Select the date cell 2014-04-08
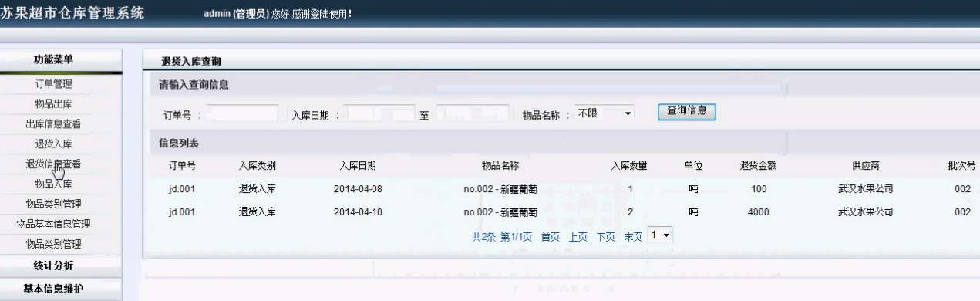This screenshot has width=980, height=301. click(358, 188)
